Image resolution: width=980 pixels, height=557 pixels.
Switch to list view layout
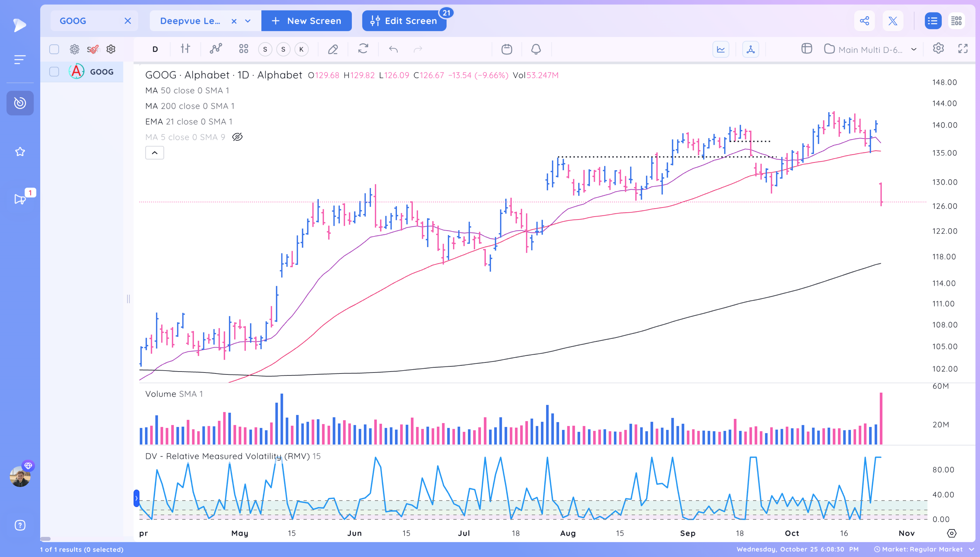point(932,21)
